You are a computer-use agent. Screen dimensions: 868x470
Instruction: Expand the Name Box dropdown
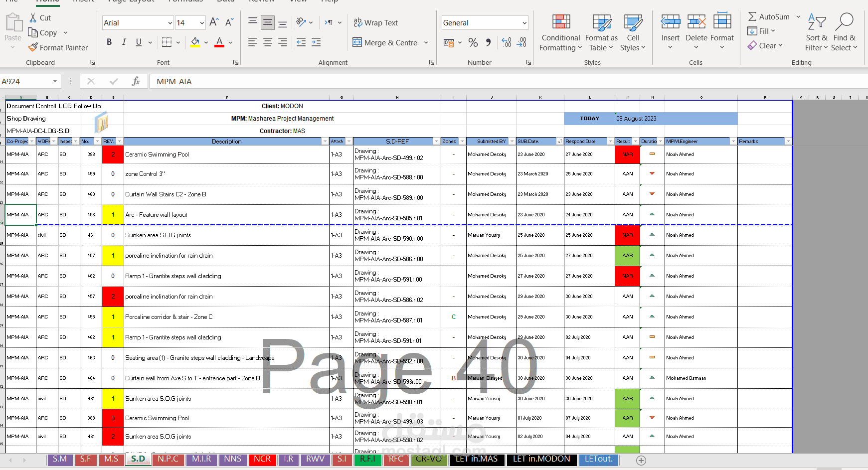(x=55, y=81)
